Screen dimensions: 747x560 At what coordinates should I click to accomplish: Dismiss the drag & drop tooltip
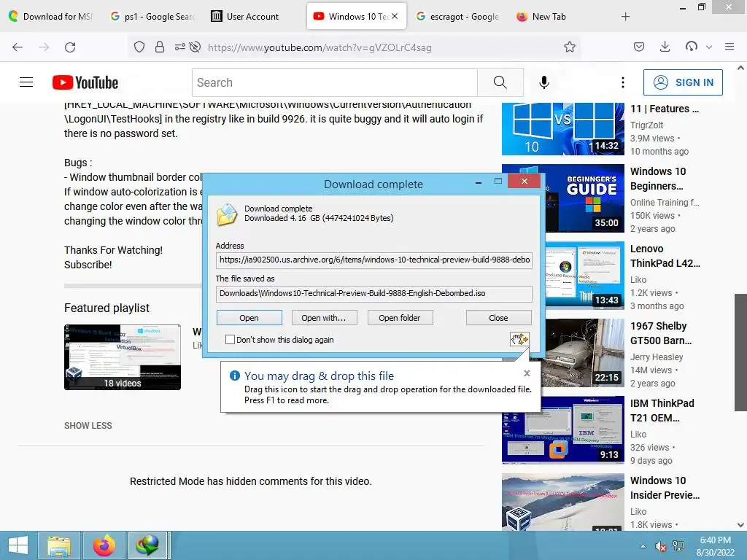tap(527, 373)
